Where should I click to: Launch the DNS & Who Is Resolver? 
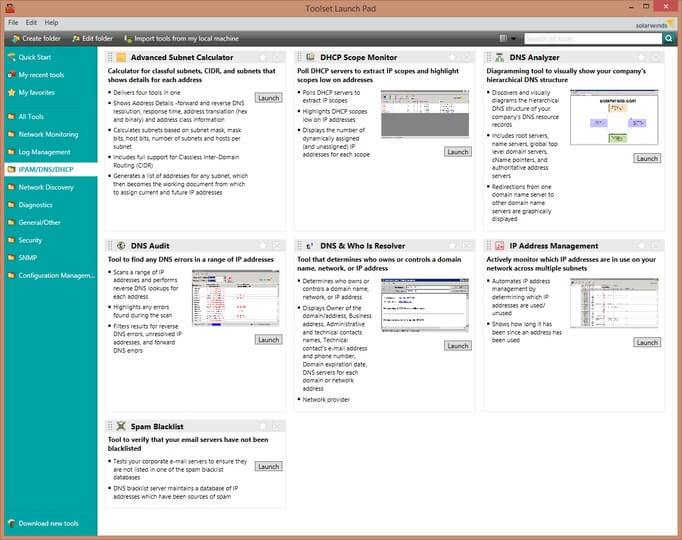pos(458,346)
